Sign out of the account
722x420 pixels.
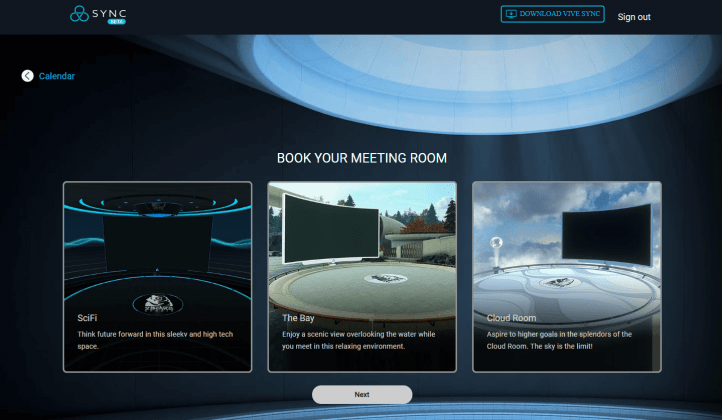point(633,17)
